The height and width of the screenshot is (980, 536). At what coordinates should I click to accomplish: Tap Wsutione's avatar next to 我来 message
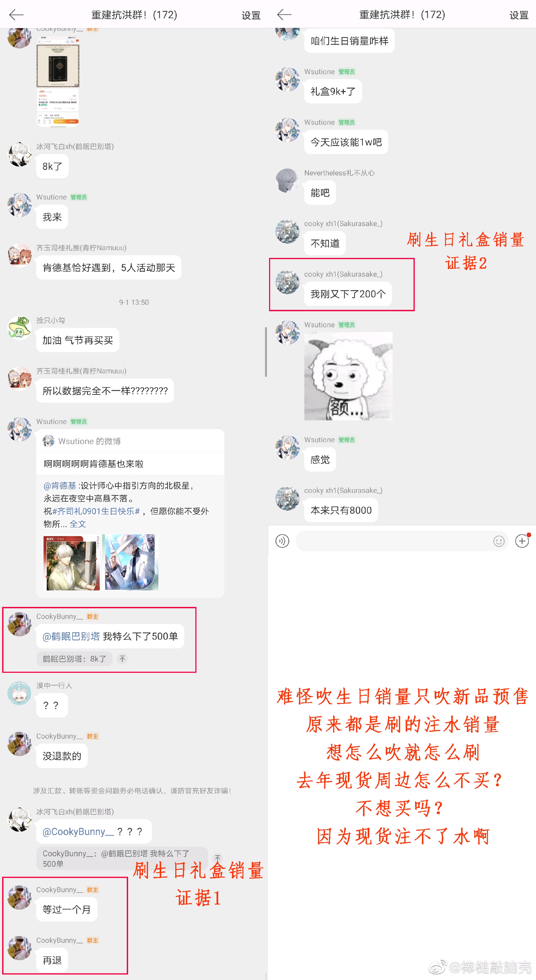click(19, 205)
